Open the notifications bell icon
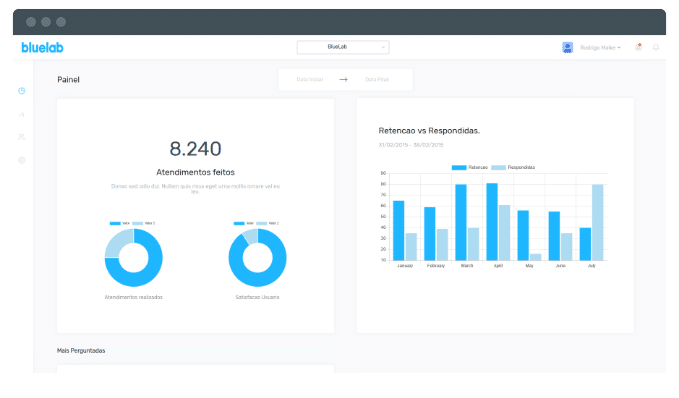 [656, 47]
